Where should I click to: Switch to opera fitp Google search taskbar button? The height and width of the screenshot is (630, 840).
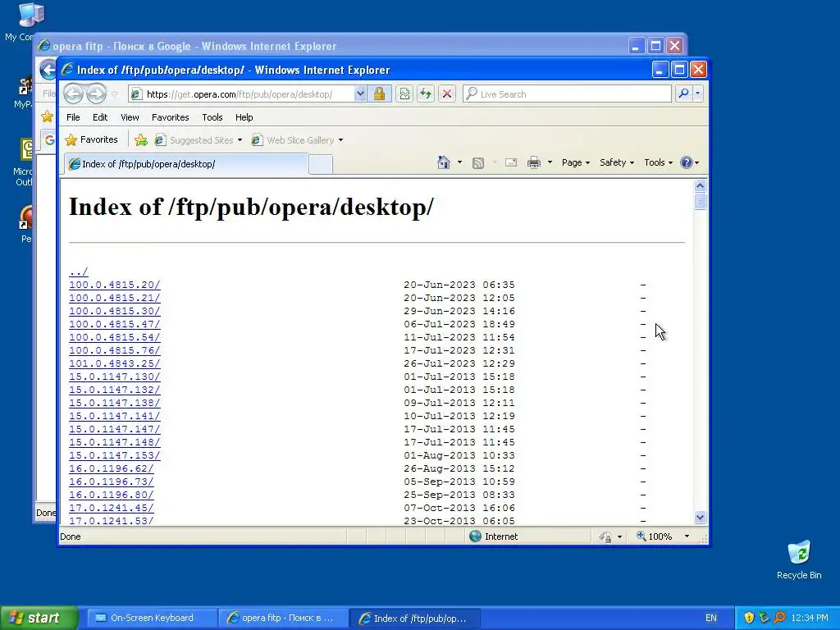click(x=282, y=618)
